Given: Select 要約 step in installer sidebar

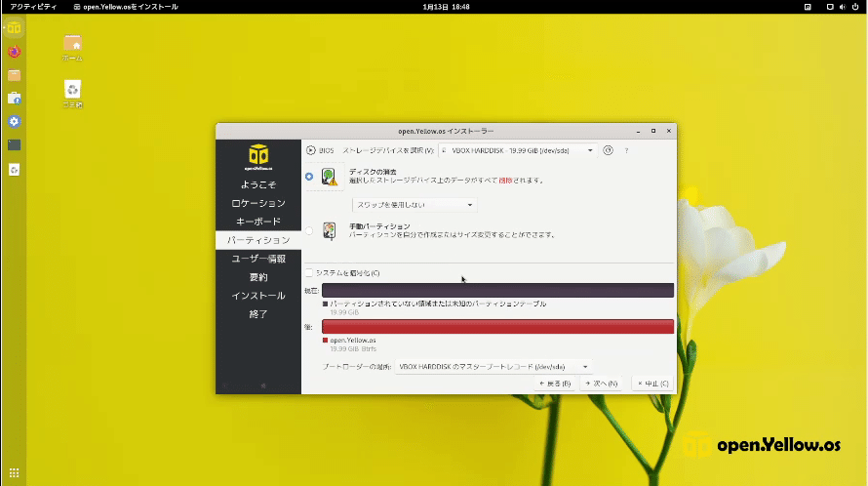Looking at the screenshot, I should (258, 277).
